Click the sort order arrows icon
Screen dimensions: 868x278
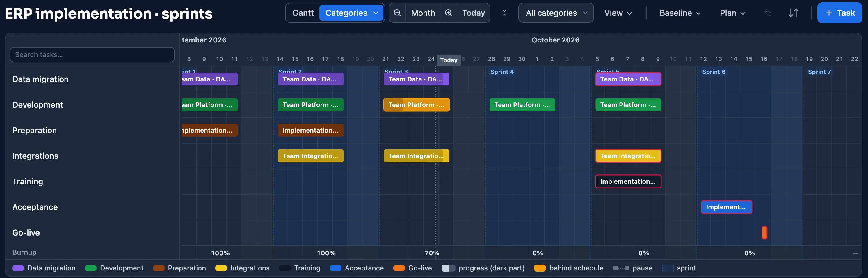794,13
